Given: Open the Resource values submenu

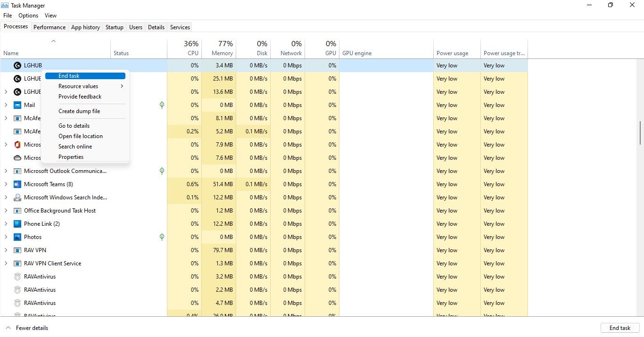Looking at the screenshot, I should (85, 86).
